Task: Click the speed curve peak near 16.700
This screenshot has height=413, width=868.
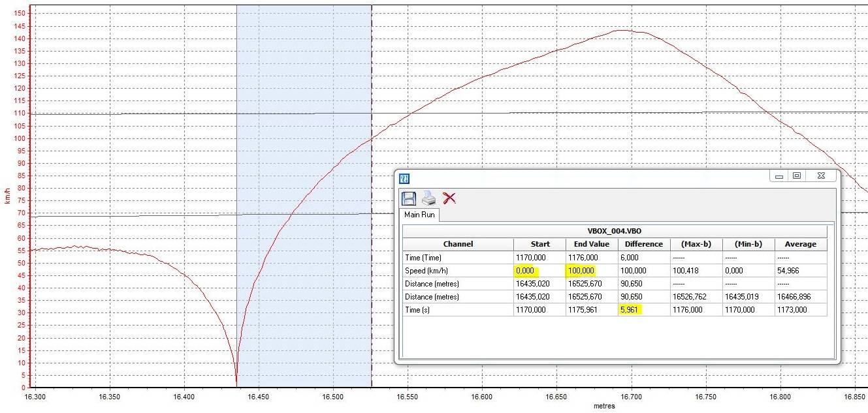Action: [622, 30]
